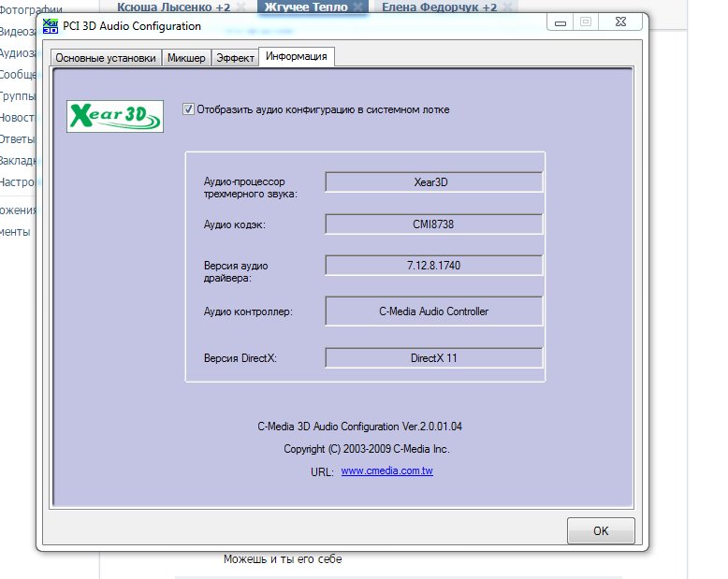Open the Эффект tab
The height and width of the screenshot is (579, 728).
235,58
